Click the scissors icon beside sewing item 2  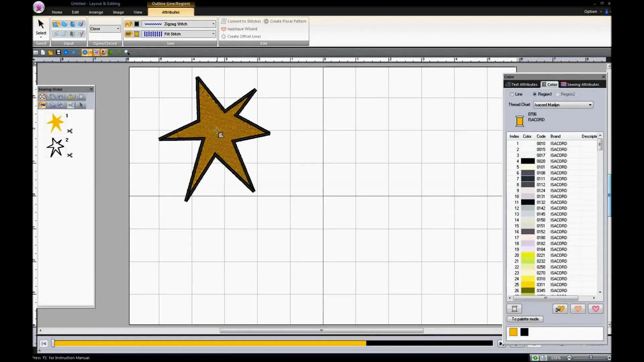(70, 155)
